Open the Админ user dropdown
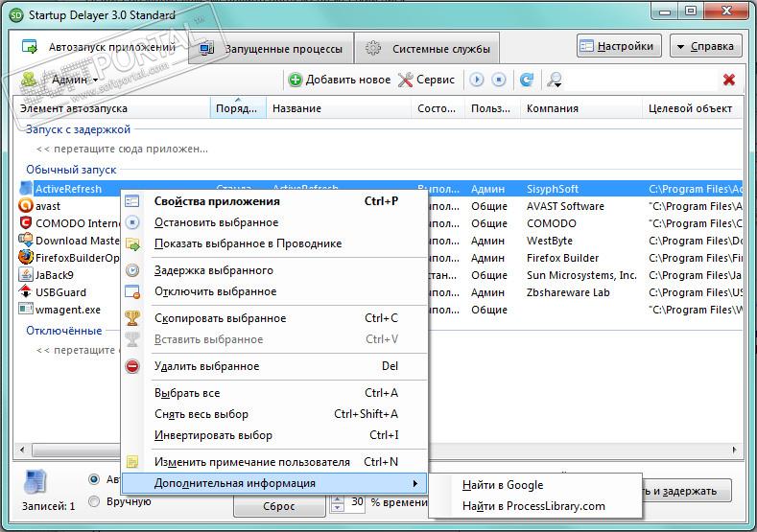 (74, 80)
